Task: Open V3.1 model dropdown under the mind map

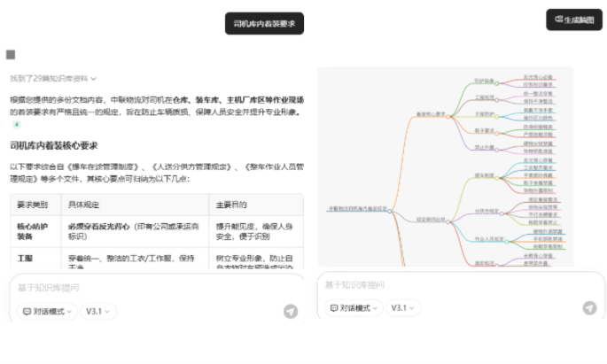Action: [x=402, y=307]
